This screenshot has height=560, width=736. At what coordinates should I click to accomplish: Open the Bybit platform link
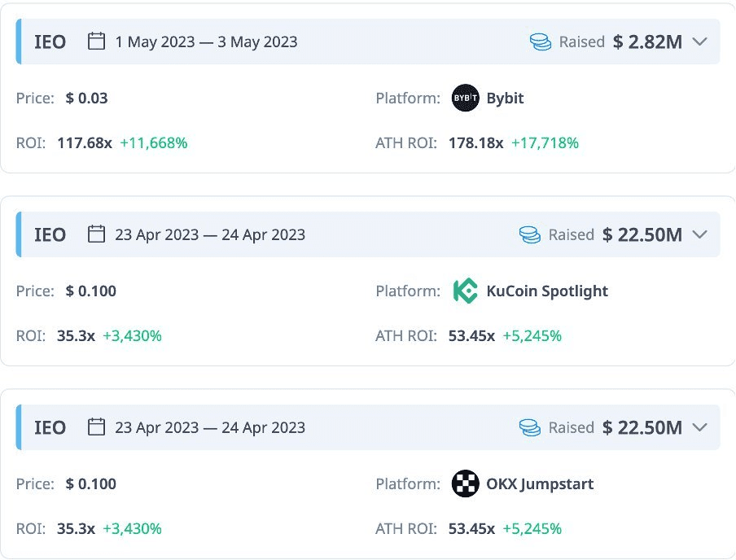pos(505,98)
